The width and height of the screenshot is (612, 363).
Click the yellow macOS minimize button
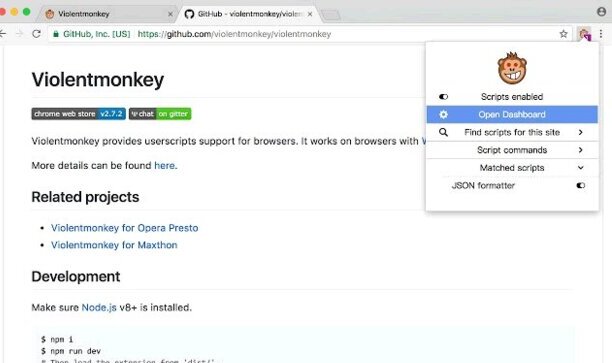pyautogui.click(x=14, y=12)
